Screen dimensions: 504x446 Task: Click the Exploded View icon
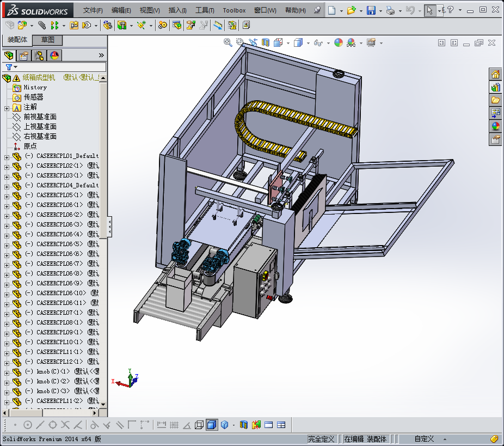click(x=190, y=25)
